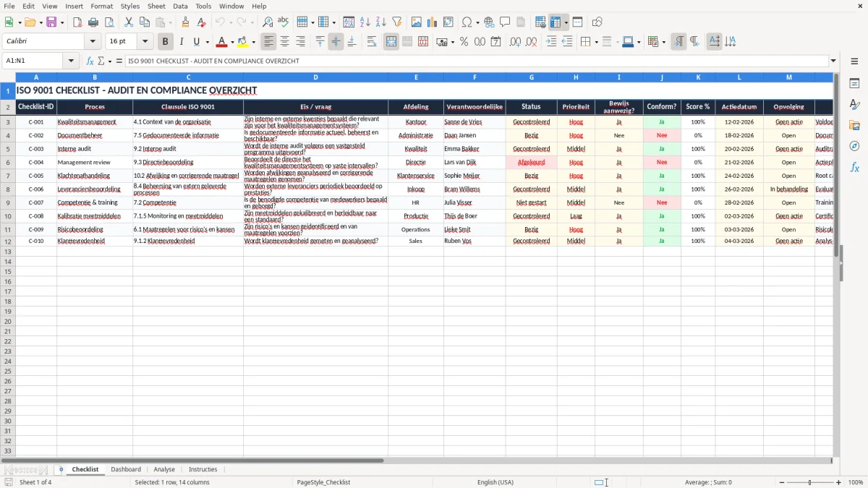Insert a pivot table
Image resolution: width=868 pixels, height=488 pixels.
448,22
